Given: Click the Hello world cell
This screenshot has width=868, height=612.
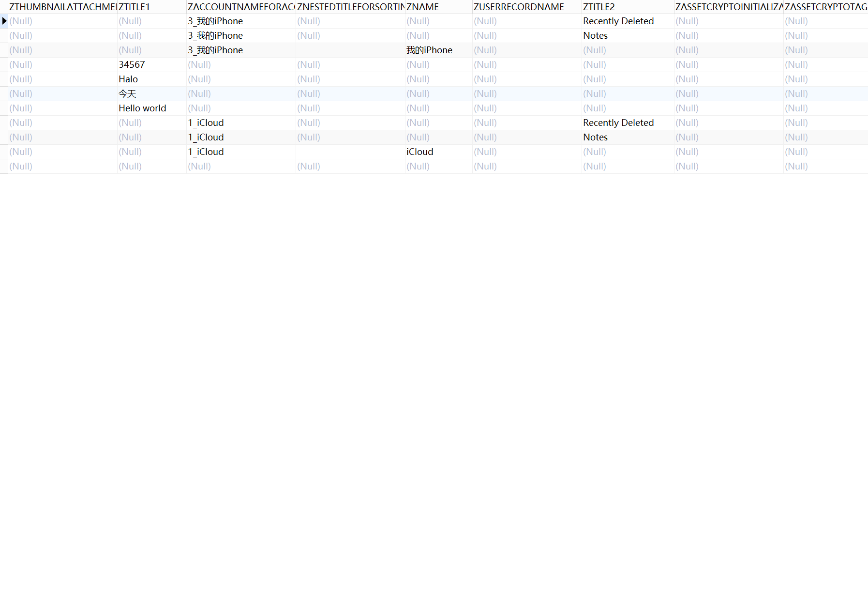Looking at the screenshot, I should 142,108.
